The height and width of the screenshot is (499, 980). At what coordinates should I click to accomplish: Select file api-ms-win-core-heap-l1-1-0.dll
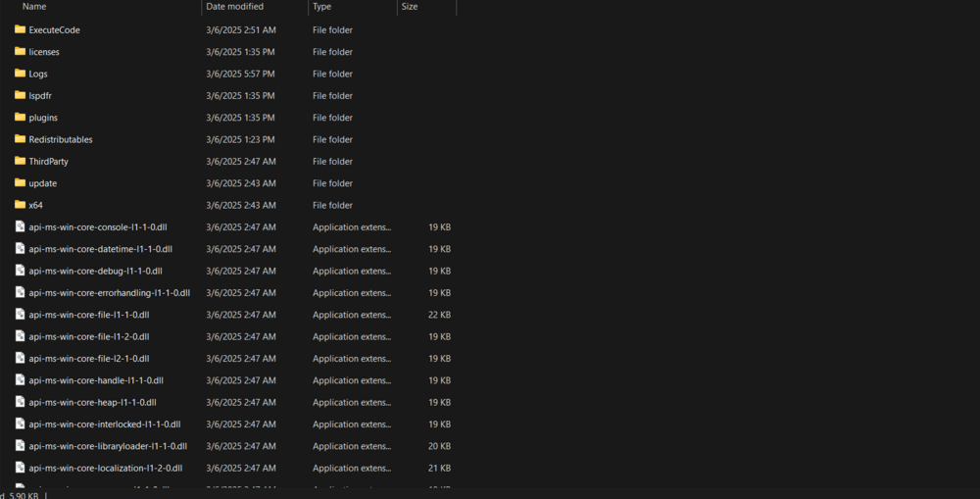92,402
